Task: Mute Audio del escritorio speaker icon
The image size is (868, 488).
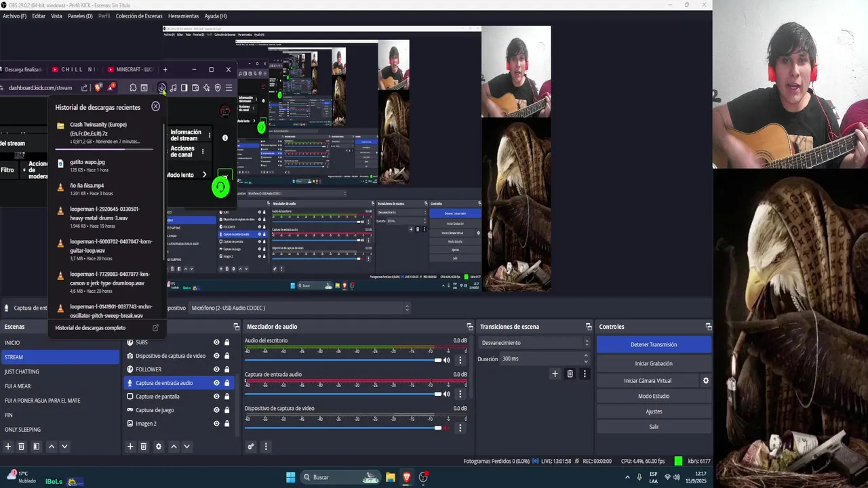Action: point(446,360)
